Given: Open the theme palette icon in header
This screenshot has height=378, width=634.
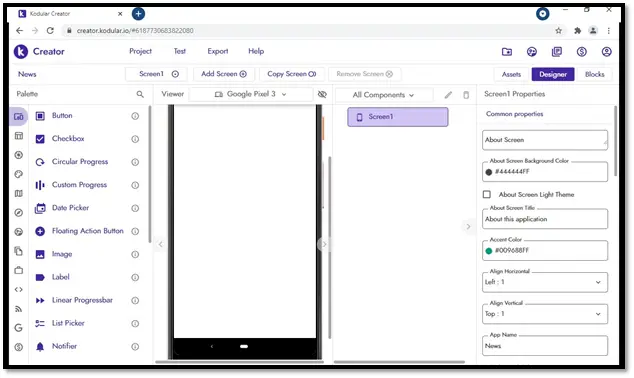Looking at the screenshot, I should click(x=532, y=52).
